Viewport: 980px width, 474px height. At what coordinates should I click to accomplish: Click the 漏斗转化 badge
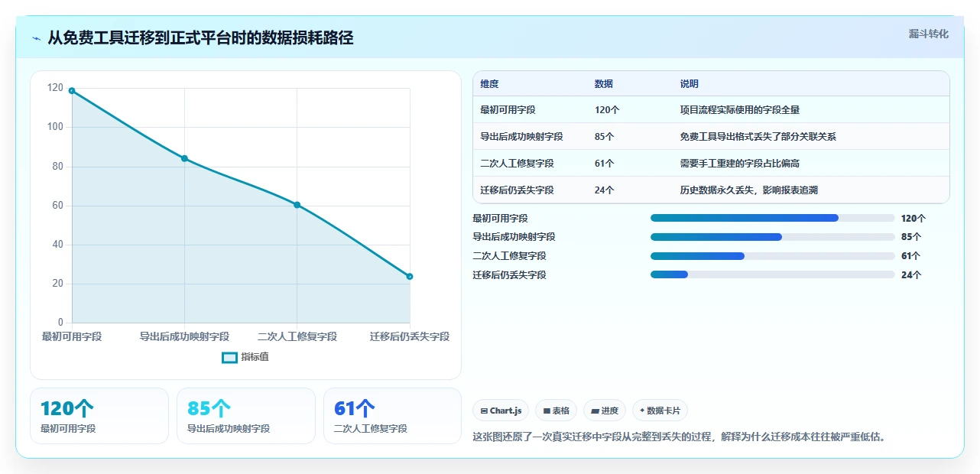click(x=929, y=34)
